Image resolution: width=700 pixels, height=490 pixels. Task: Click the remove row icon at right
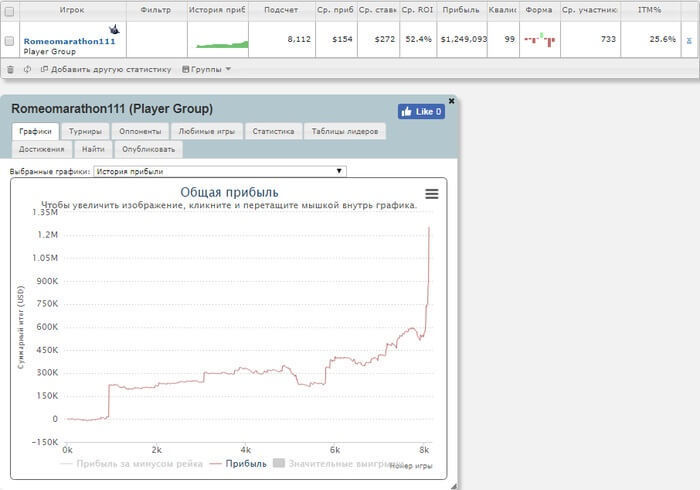pos(688,40)
